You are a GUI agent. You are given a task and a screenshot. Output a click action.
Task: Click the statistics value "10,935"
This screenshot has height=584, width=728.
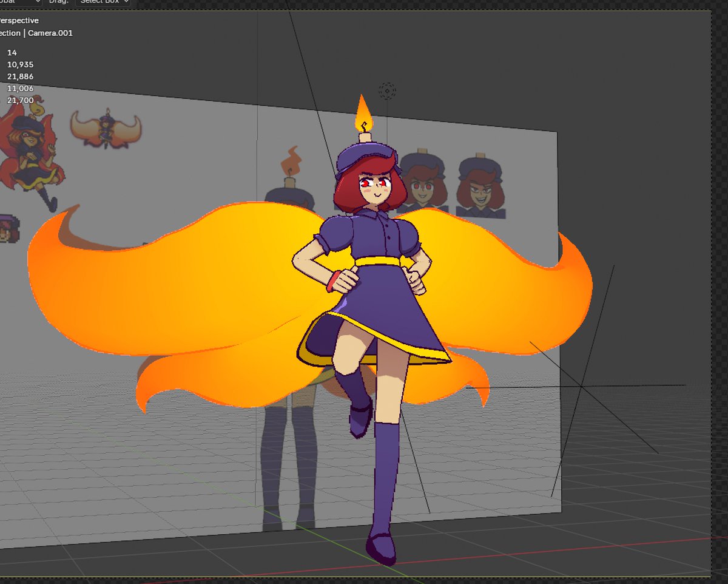coord(20,64)
